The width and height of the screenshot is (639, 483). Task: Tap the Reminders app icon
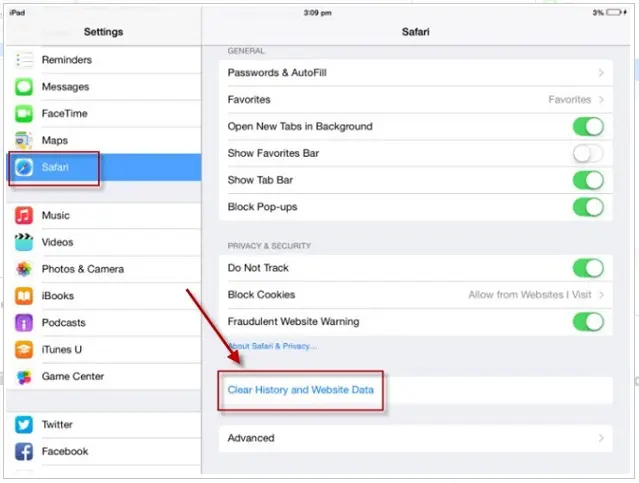pyautogui.click(x=24, y=60)
